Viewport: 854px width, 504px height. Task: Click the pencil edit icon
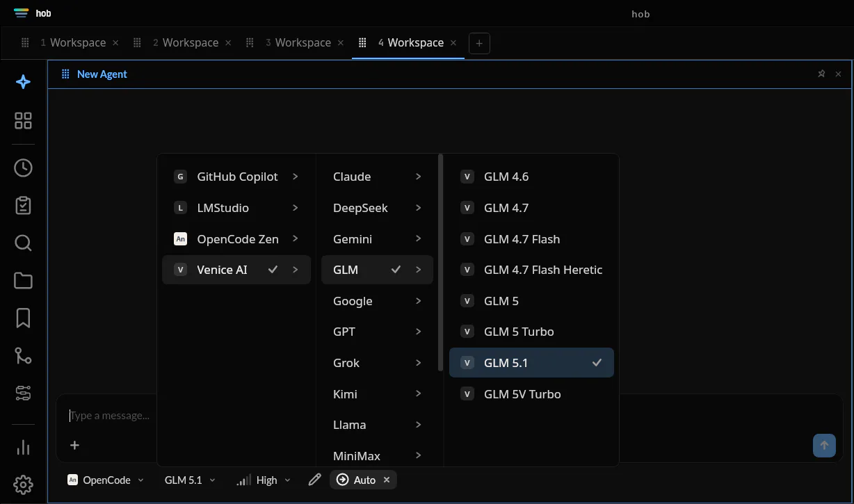(314, 480)
